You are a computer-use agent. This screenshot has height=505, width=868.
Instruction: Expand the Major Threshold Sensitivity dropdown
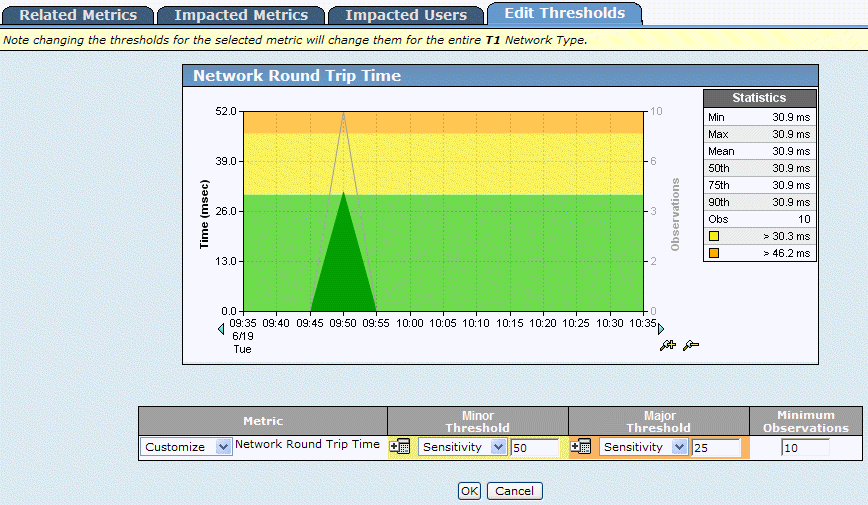coord(644,447)
